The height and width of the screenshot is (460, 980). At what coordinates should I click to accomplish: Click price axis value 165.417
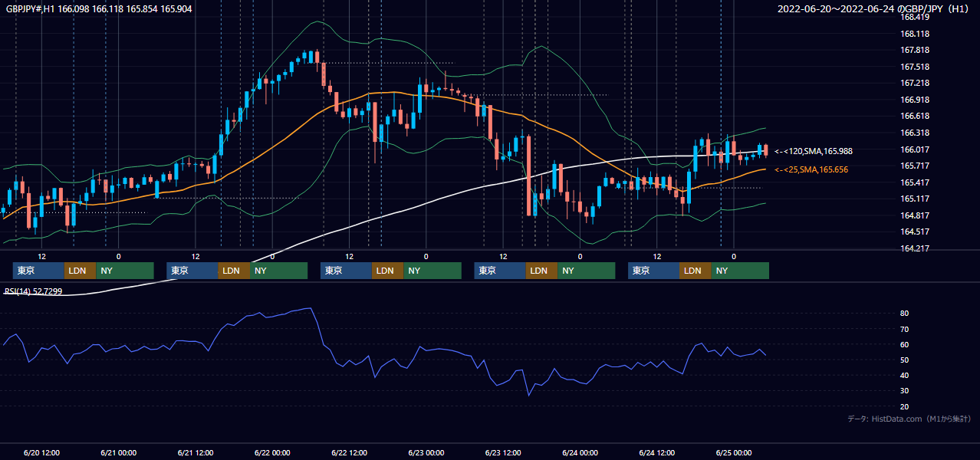point(914,182)
